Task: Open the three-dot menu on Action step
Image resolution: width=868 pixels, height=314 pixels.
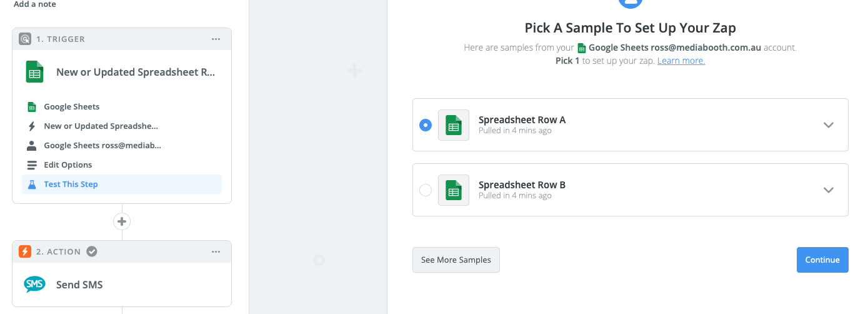Action: click(216, 251)
